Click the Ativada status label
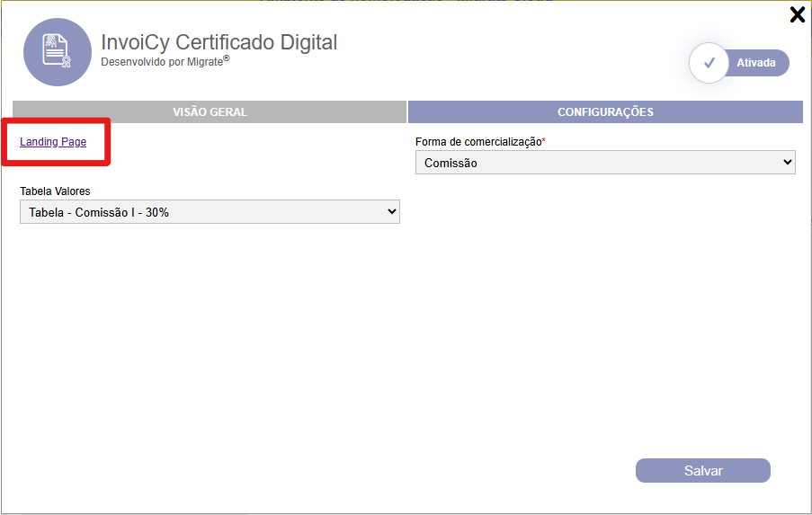This screenshot has height=515, width=812. [756, 63]
